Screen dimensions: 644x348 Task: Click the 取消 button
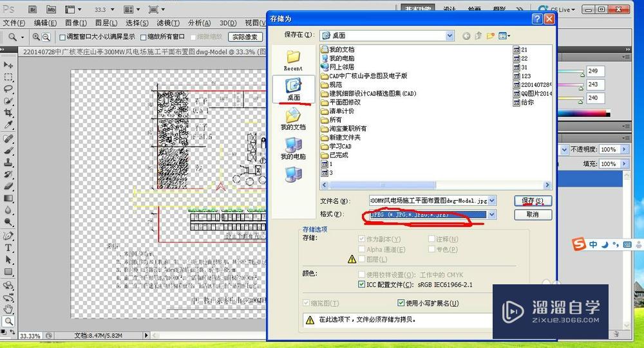[533, 215]
